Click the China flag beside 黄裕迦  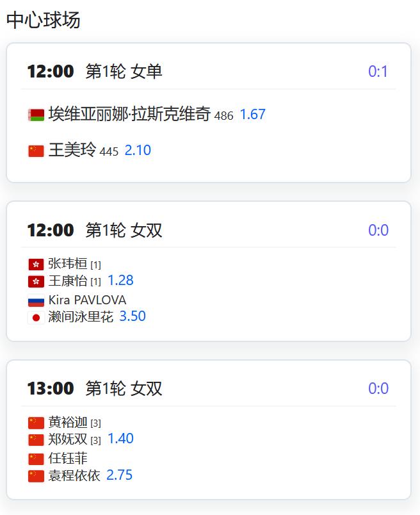coord(36,423)
